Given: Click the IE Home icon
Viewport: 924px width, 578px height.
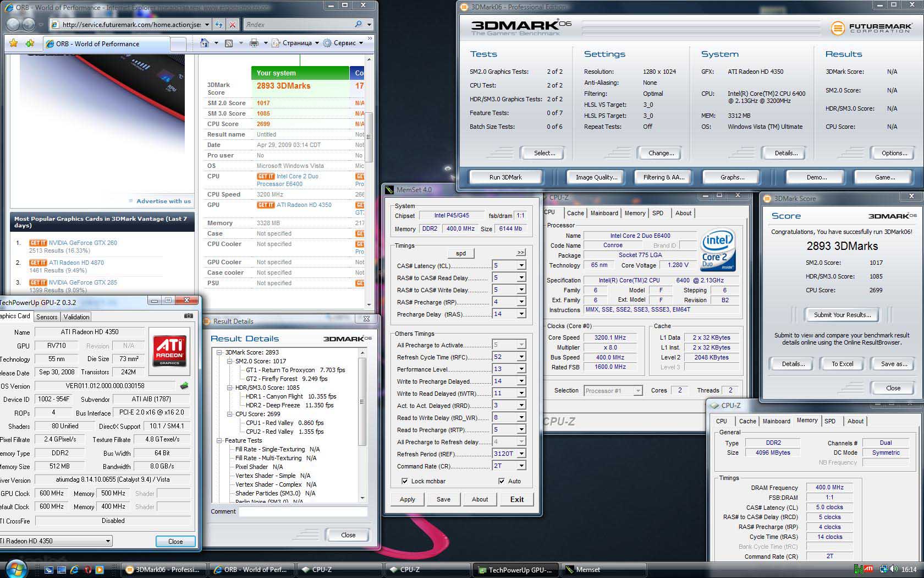Looking at the screenshot, I should (205, 43).
